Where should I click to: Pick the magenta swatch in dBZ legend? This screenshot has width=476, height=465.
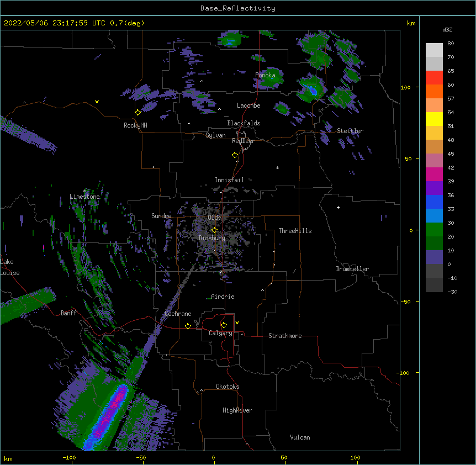pos(434,174)
